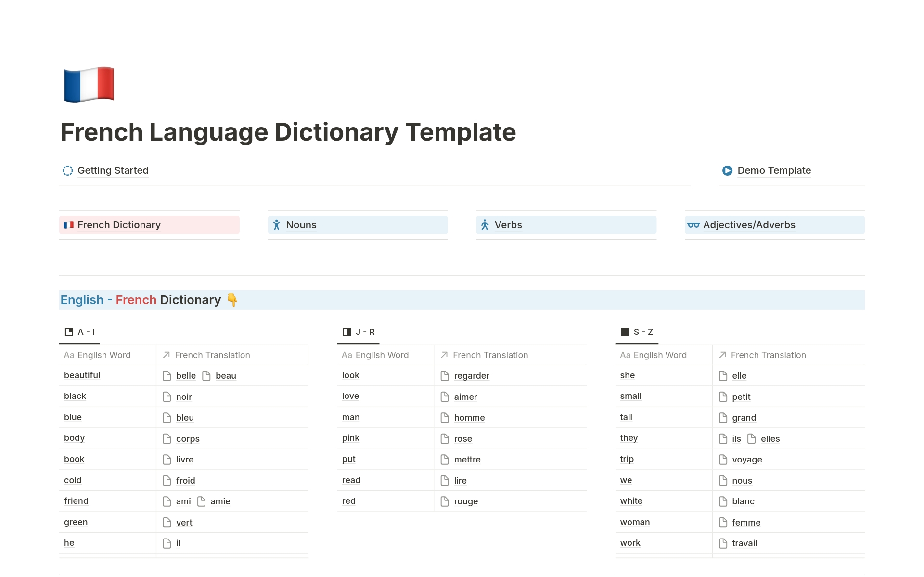
Task: Click the English Word column header in A - I table
Action: tap(104, 355)
